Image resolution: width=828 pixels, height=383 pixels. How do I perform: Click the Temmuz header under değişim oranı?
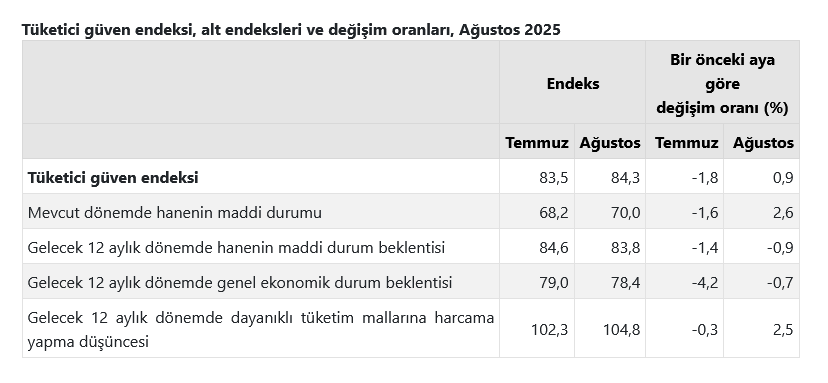point(686,142)
